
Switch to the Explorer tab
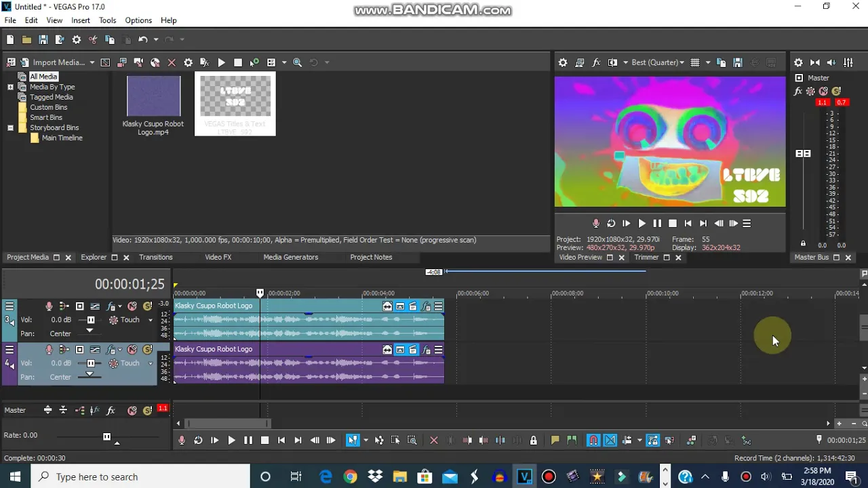click(x=94, y=258)
